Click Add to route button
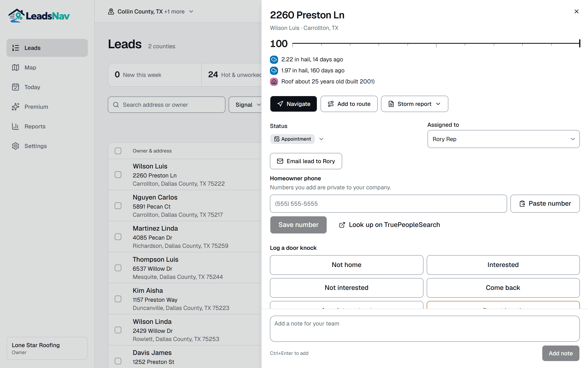The width and height of the screenshot is (588, 368). (x=349, y=104)
